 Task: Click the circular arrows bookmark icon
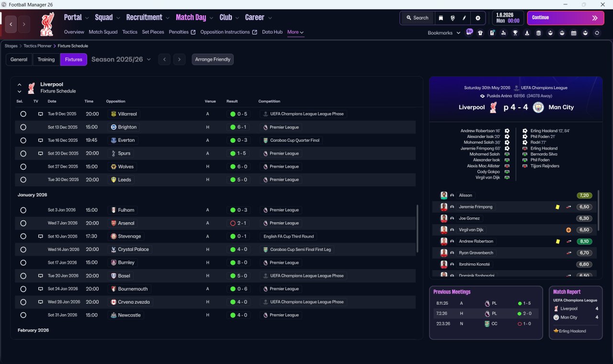click(597, 33)
